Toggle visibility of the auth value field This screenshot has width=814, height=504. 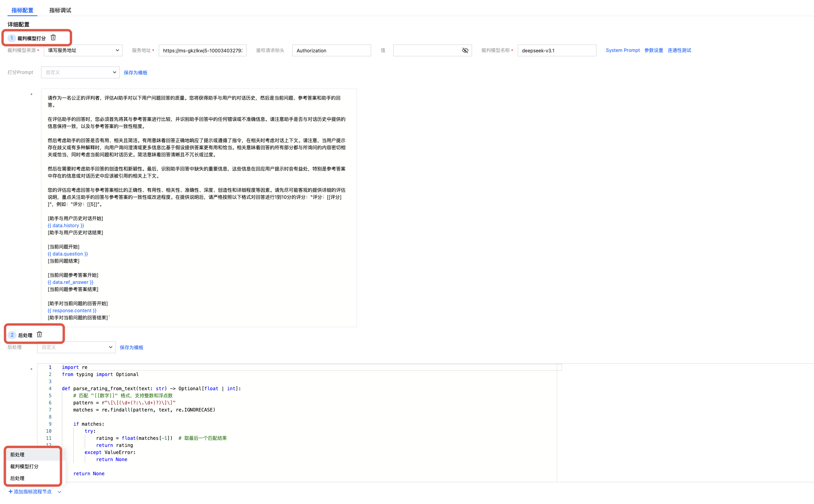coord(465,50)
